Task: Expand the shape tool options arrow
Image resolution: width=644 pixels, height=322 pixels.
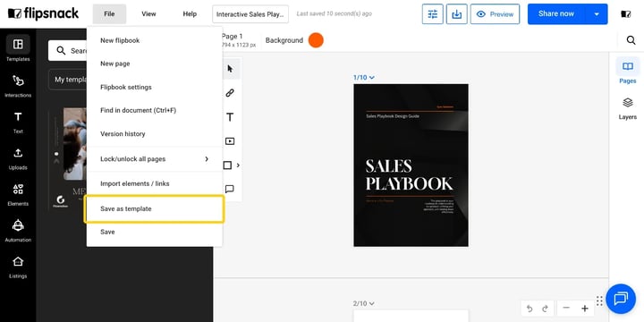Action: [x=238, y=165]
